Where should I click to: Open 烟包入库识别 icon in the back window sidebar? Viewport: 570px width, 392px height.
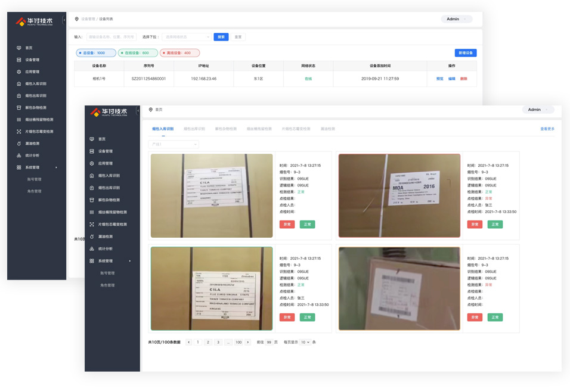(19, 84)
